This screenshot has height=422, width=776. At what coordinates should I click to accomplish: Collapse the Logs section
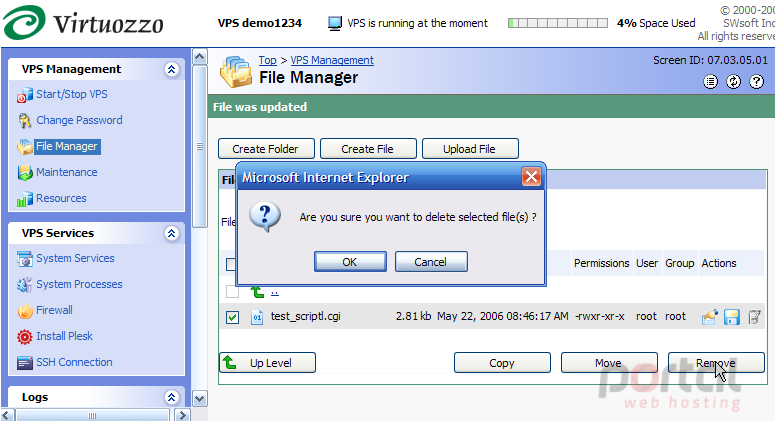171,397
